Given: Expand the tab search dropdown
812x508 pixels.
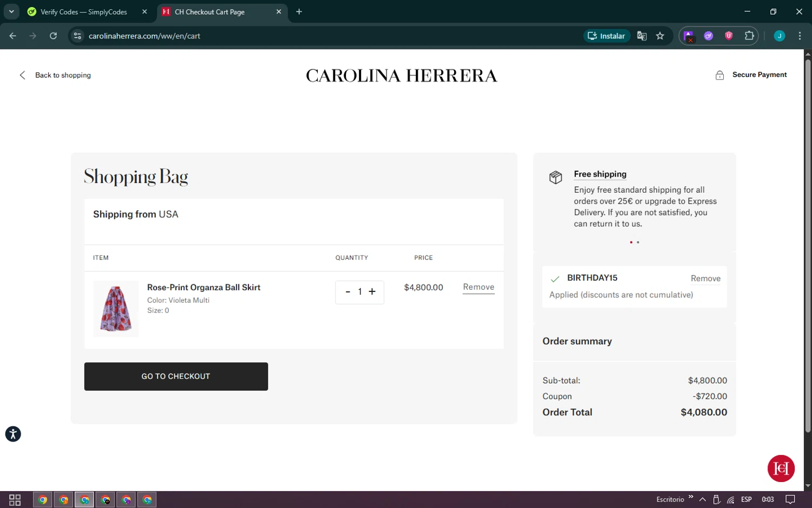Looking at the screenshot, I should click(11, 11).
